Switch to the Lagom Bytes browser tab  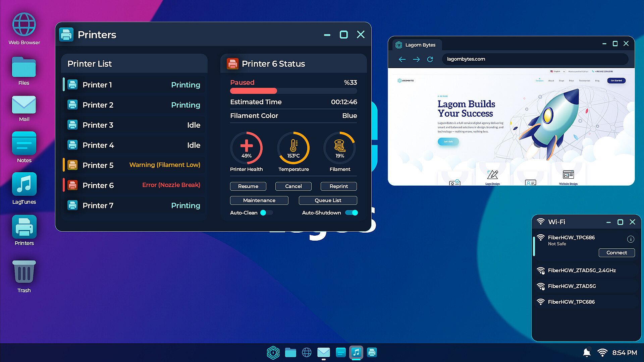[x=416, y=45]
